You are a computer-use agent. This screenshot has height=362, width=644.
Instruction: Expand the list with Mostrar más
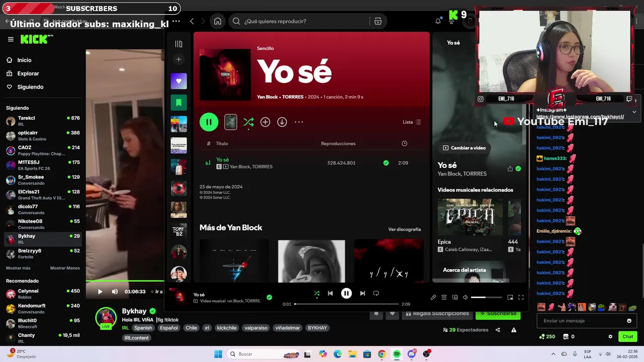(18, 268)
